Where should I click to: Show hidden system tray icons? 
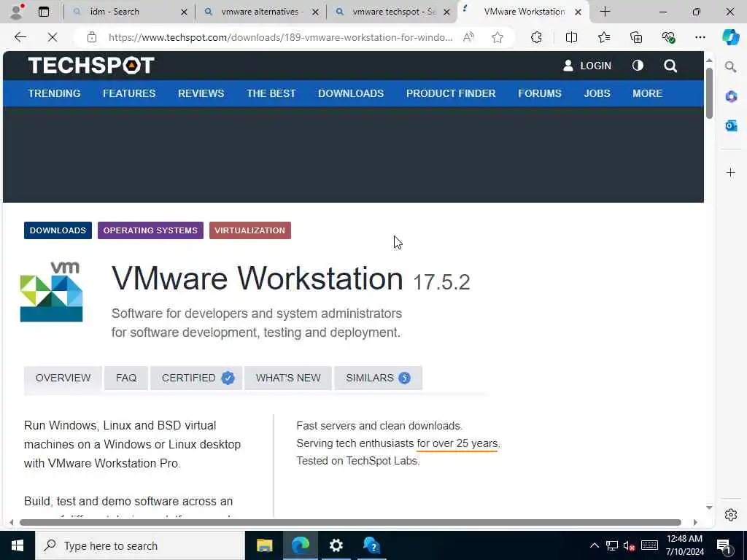click(x=594, y=545)
